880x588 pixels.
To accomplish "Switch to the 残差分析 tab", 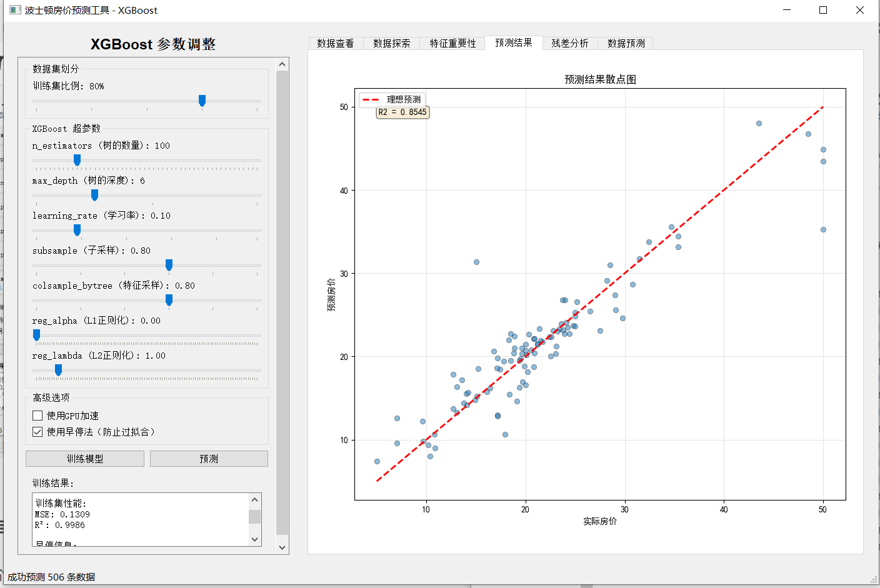I will [x=570, y=43].
